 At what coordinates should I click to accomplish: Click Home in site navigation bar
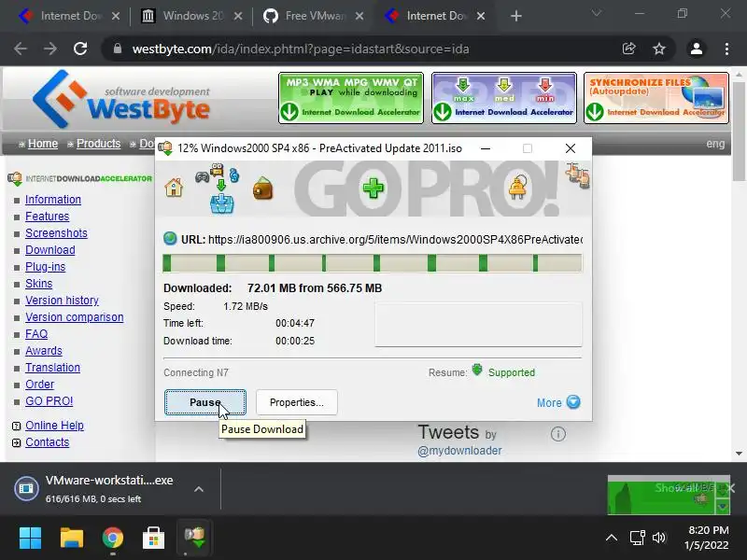click(x=43, y=144)
